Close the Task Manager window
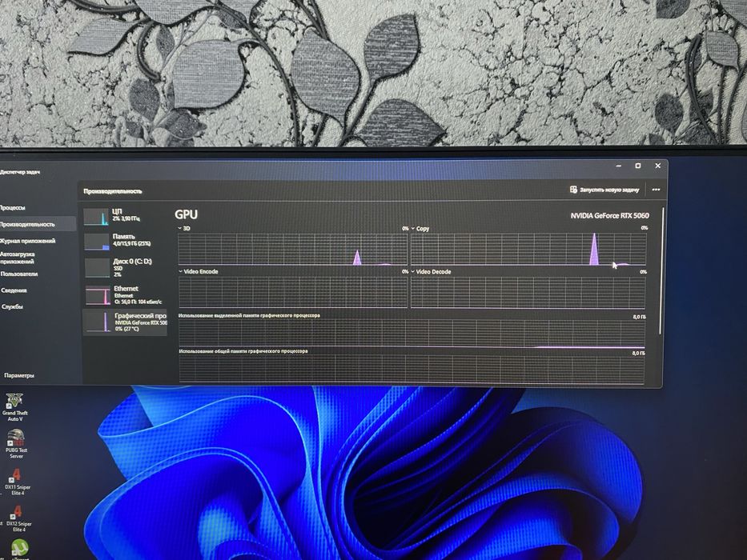 click(658, 166)
